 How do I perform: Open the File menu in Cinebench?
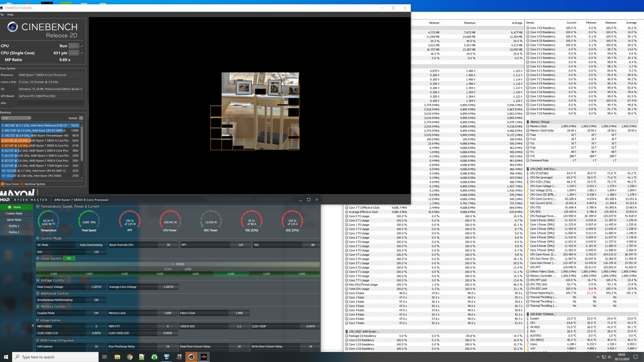tap(2, 15)
